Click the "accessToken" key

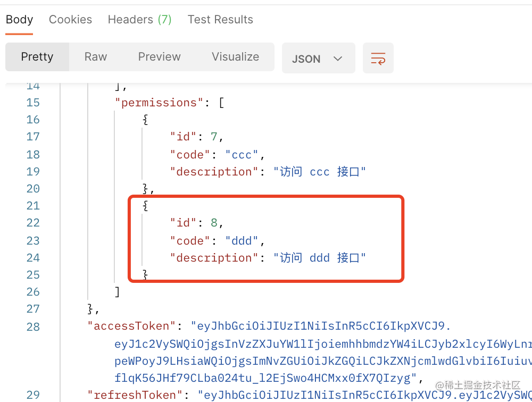[x=131, y=326]
